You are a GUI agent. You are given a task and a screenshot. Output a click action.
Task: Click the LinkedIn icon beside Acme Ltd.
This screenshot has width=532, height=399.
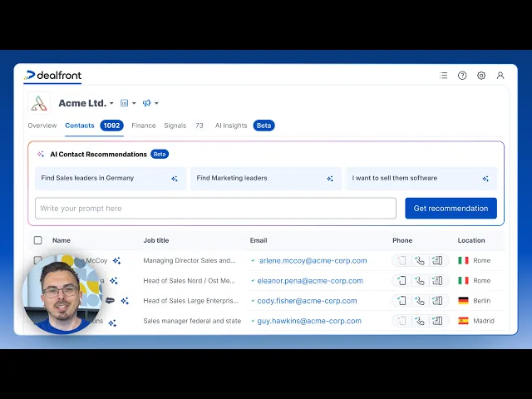[x=124, y=103]
